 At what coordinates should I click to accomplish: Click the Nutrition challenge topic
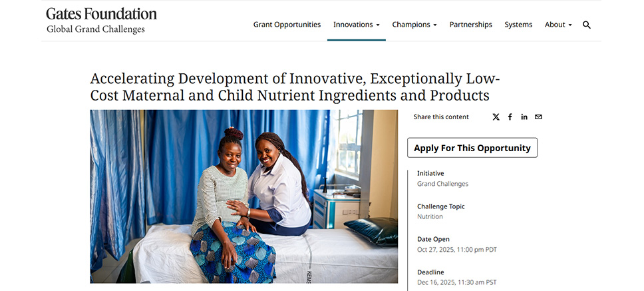pos(430,216)
